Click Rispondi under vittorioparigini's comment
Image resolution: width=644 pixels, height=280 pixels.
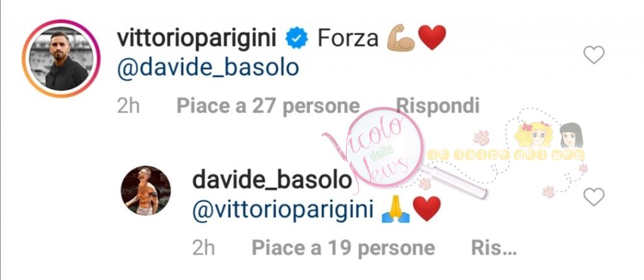click(x=438, y=107)
